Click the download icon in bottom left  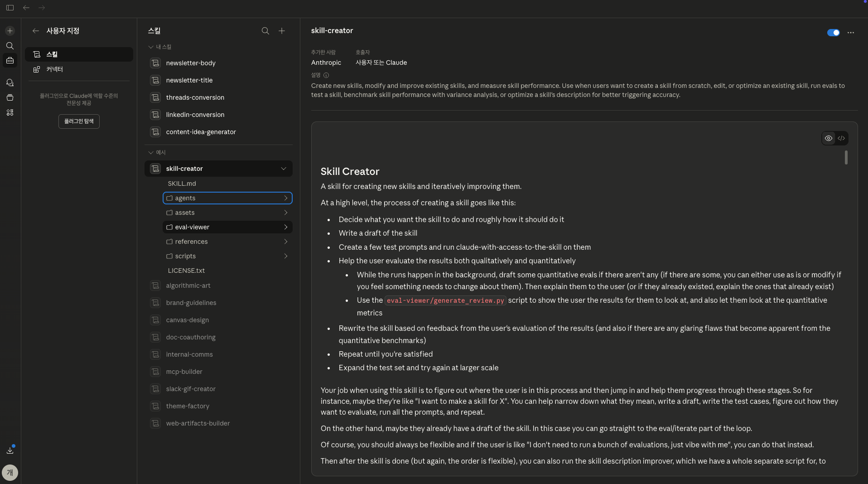point(10,450)
